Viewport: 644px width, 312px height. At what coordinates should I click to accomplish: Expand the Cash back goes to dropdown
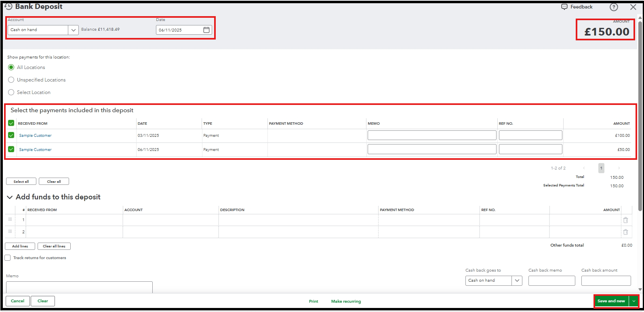click(517, 281)
